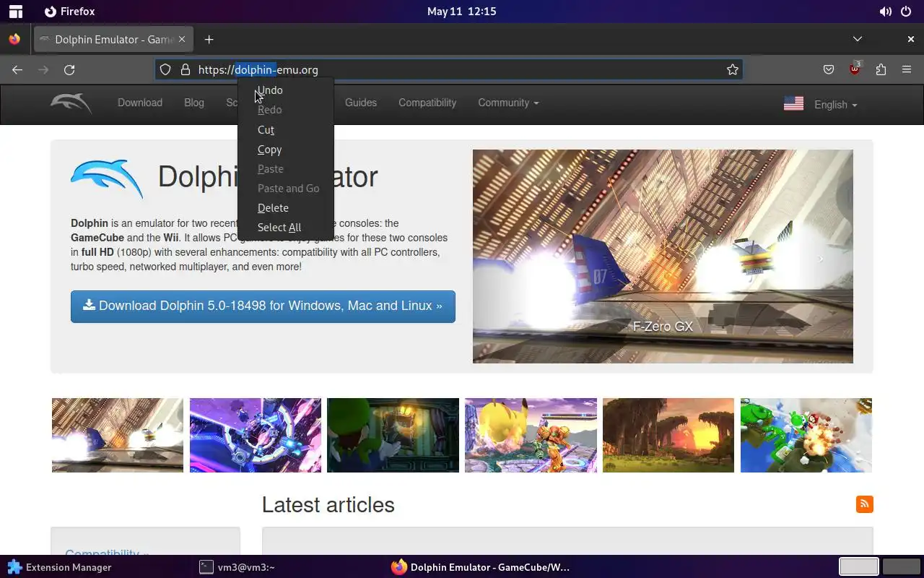Open the Guides nav link
The width and height of the screenshot is (924, 578).
(361, 103)
